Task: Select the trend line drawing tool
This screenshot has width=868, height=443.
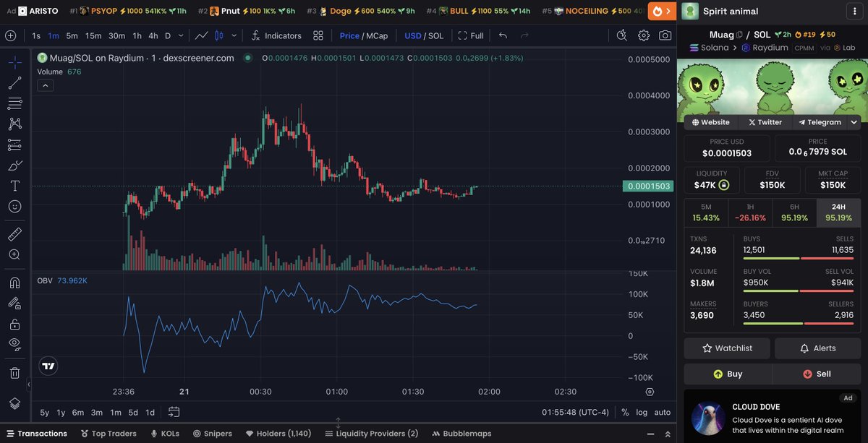Action: point(14,82)
